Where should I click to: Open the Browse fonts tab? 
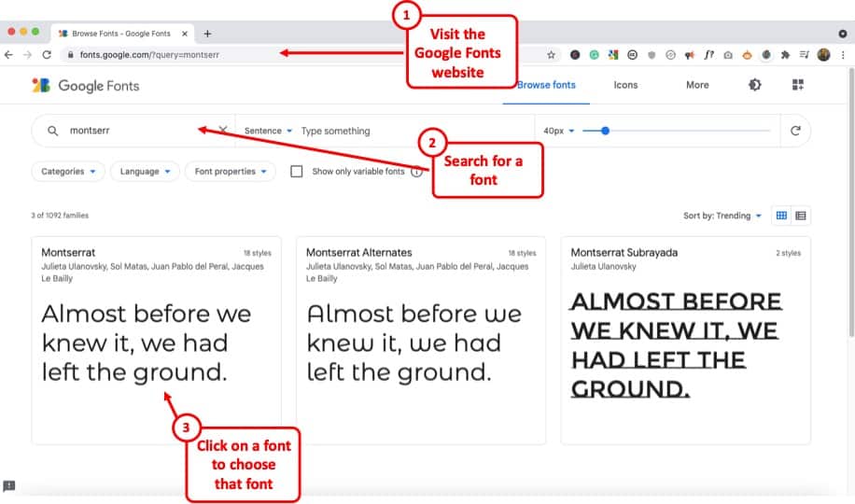coord(546,85)
